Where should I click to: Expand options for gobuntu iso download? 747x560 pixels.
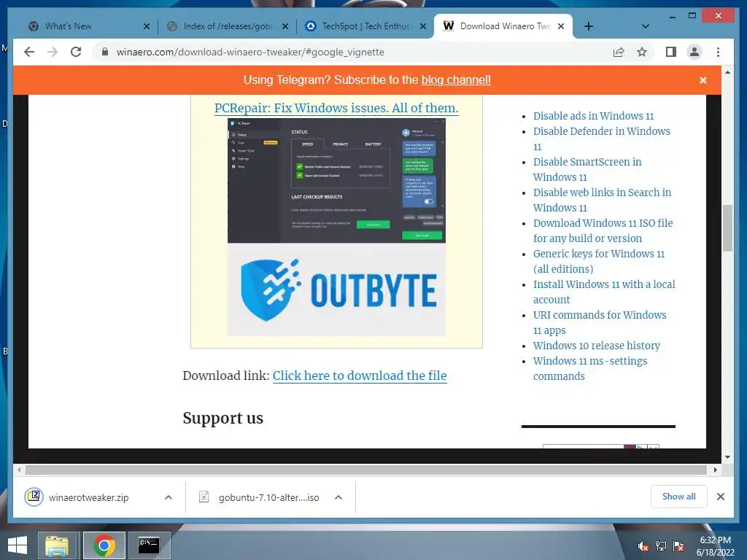[x=338, y=497]
